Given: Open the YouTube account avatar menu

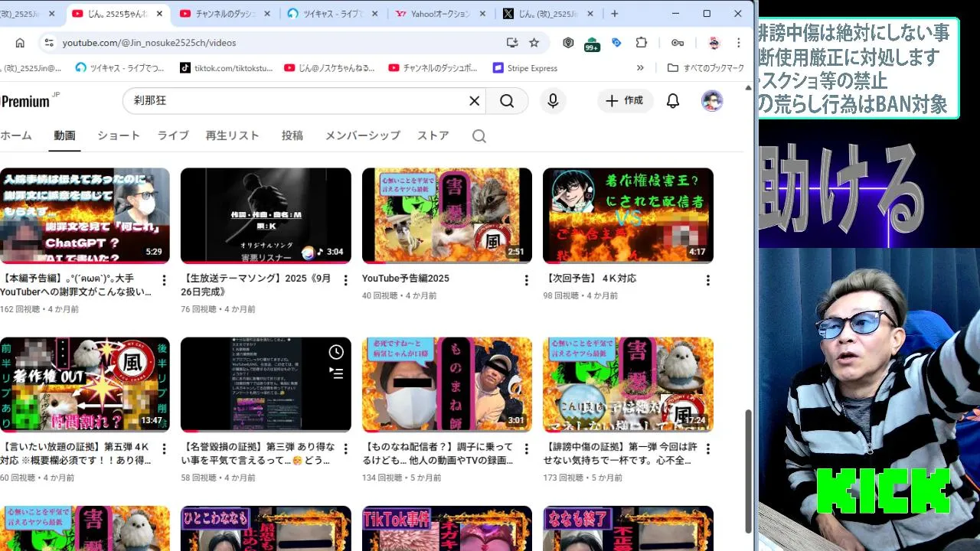Looking at the screenshot, I should click(712, 101).
